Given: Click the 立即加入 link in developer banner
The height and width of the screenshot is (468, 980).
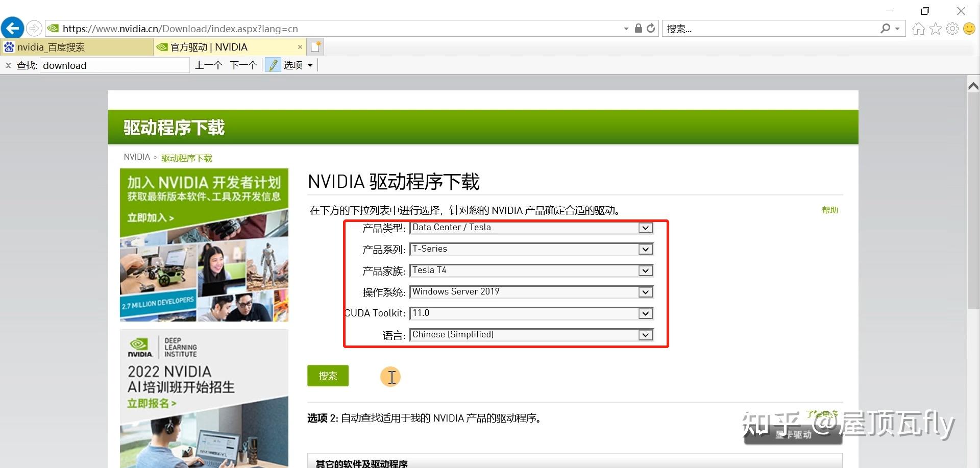Looking at the screenshot, I should click(151, 218).
